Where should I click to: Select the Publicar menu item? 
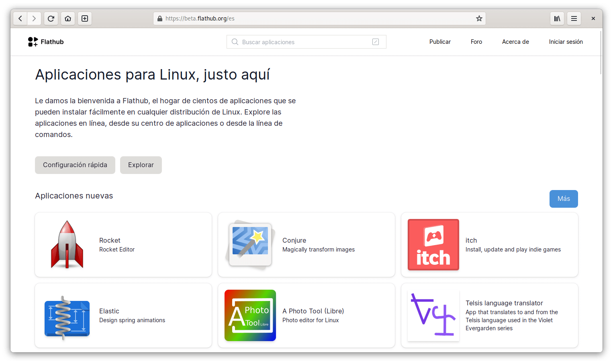(x=439, y=41)
